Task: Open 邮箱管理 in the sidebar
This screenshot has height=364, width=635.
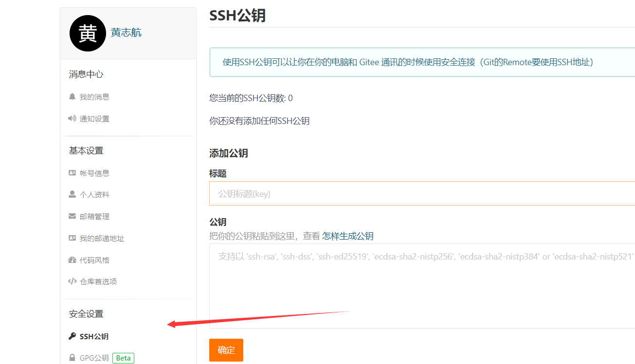Action: 94,216
